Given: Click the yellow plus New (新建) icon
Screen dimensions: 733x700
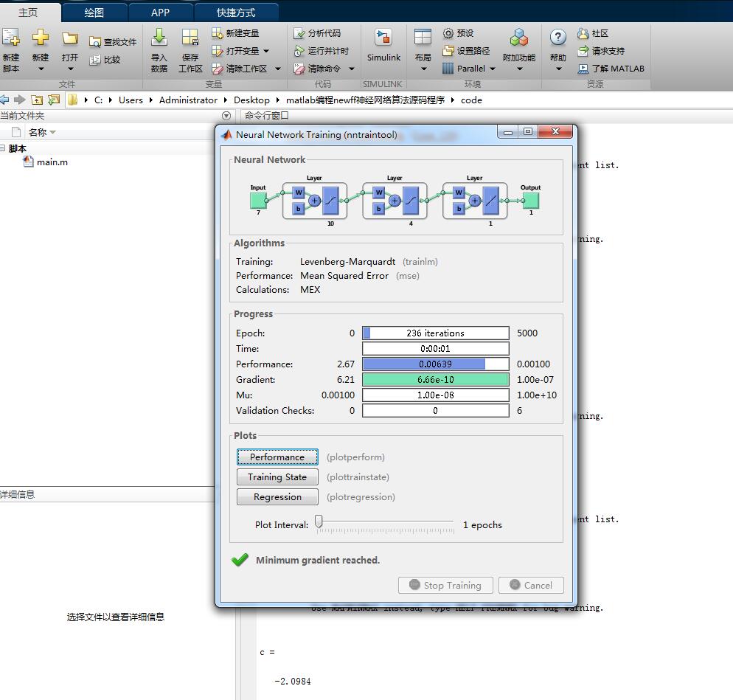Looking at the screenshot, I should (41, 38).
